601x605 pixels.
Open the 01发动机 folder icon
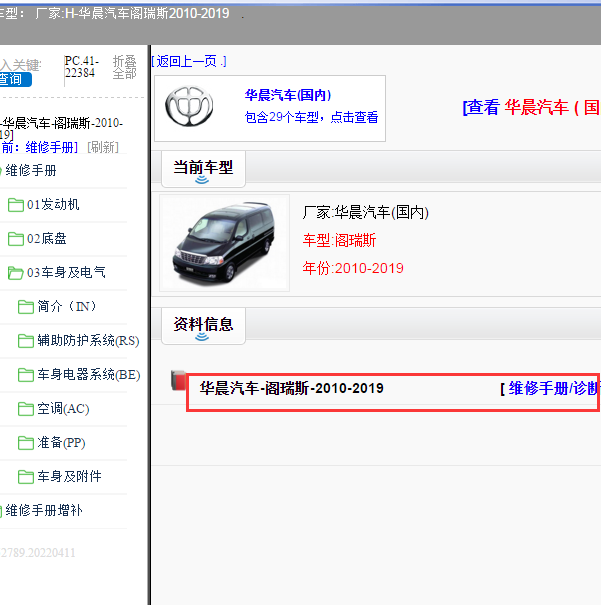(x=16, y=205)
